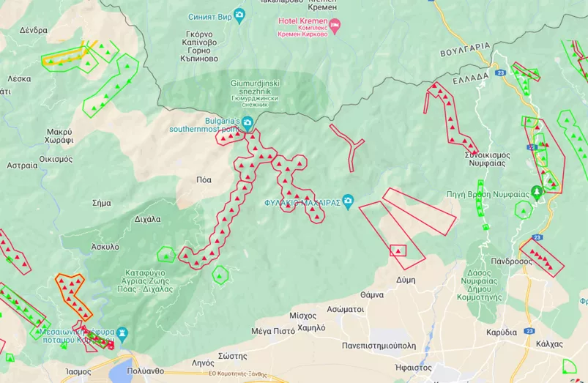The image size is (588, 383).
Task: Click the red Y-shaped outlined zone
Action: coord(348,147)
